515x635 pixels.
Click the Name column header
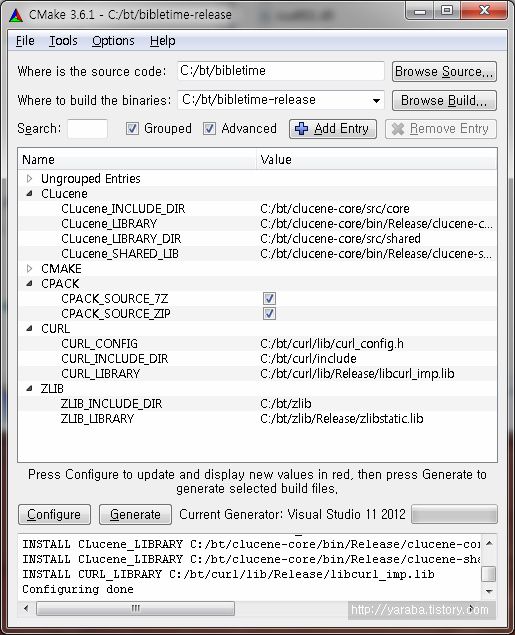[137, 159]
